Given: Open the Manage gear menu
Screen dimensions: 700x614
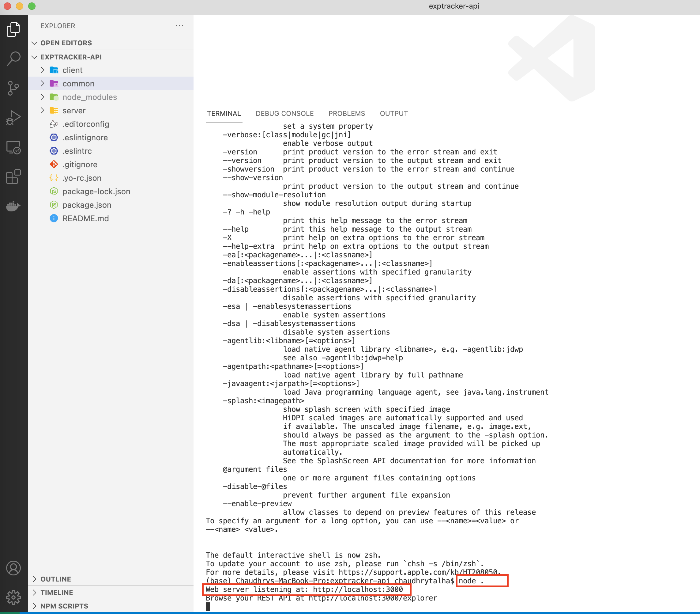Looking at the screenshot, I should pos(13,597).
